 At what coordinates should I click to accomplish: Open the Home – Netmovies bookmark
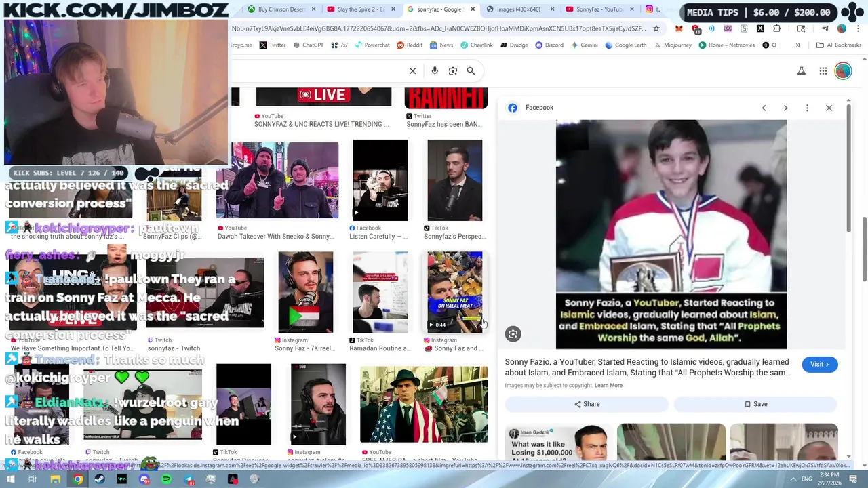727,45
